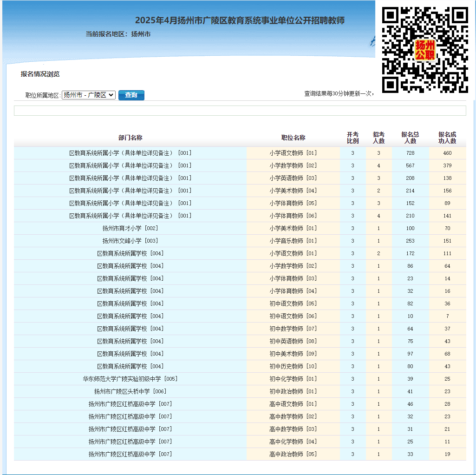Screen dimensions: 476x475
Task: Select 初中政治教师 [01] position
Action: coord(293,392)
